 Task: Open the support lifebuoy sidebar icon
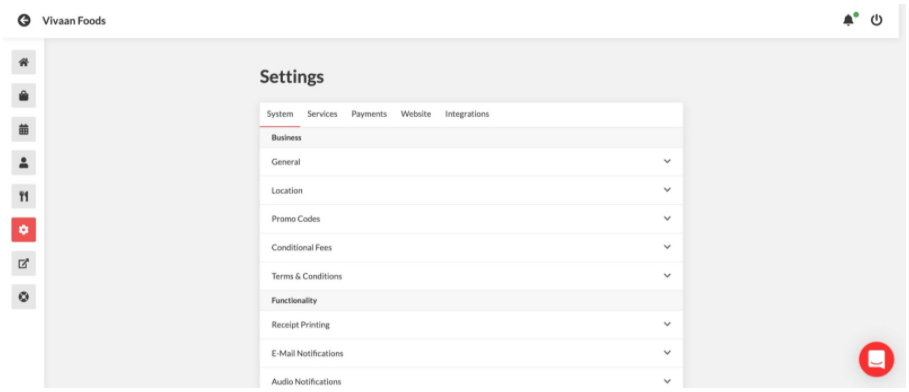[x=24, y=297]
